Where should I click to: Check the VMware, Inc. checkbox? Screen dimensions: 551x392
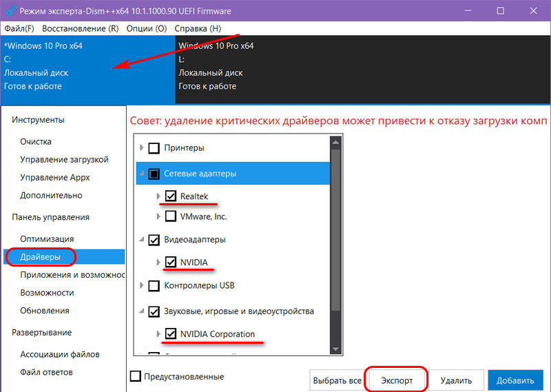(171, 216)
